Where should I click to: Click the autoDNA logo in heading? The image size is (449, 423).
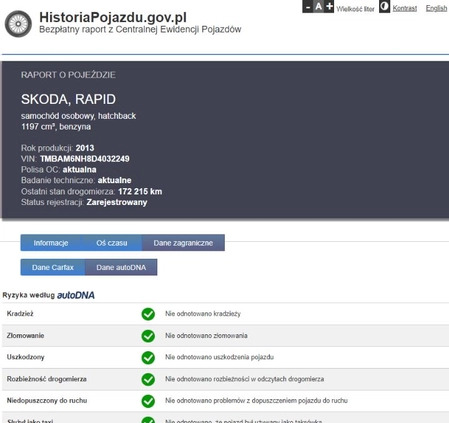click(x=76, y=295)
